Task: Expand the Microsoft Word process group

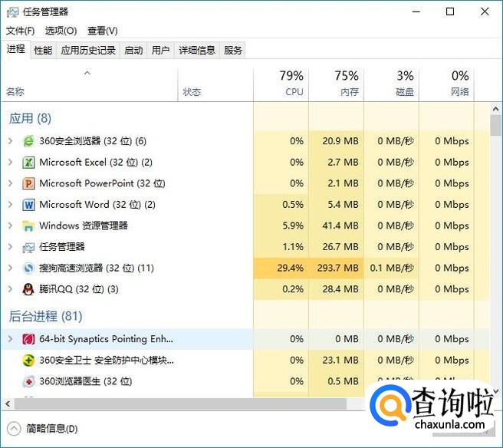Action: (10, 204)
